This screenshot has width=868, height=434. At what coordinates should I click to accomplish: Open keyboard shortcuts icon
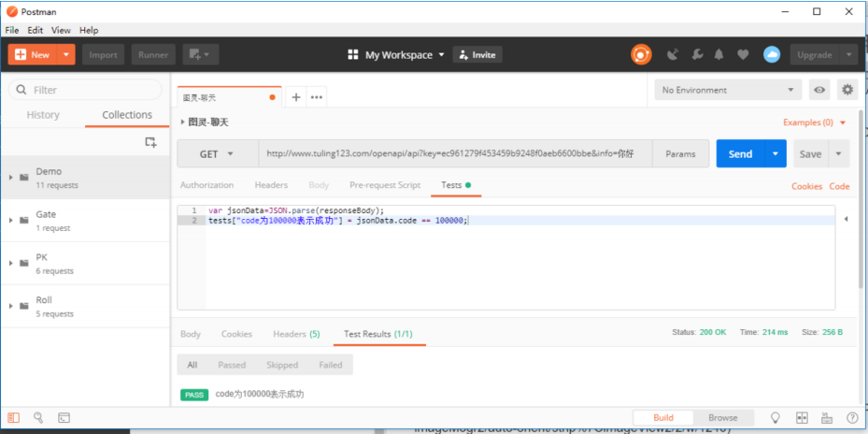[x=827, y=417]
